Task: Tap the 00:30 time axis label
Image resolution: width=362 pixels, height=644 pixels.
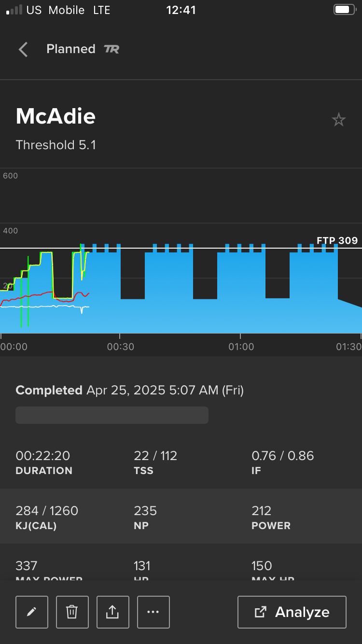Action: [121, 347]
